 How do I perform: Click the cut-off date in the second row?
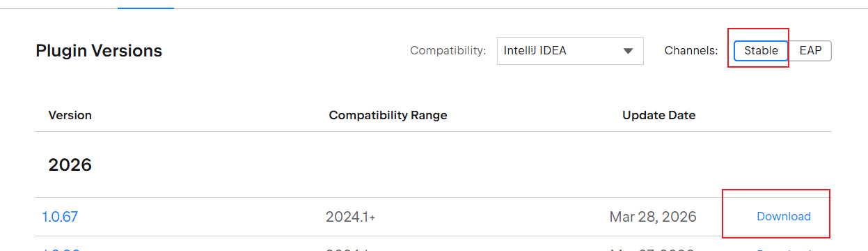click(x=653, y=249)
